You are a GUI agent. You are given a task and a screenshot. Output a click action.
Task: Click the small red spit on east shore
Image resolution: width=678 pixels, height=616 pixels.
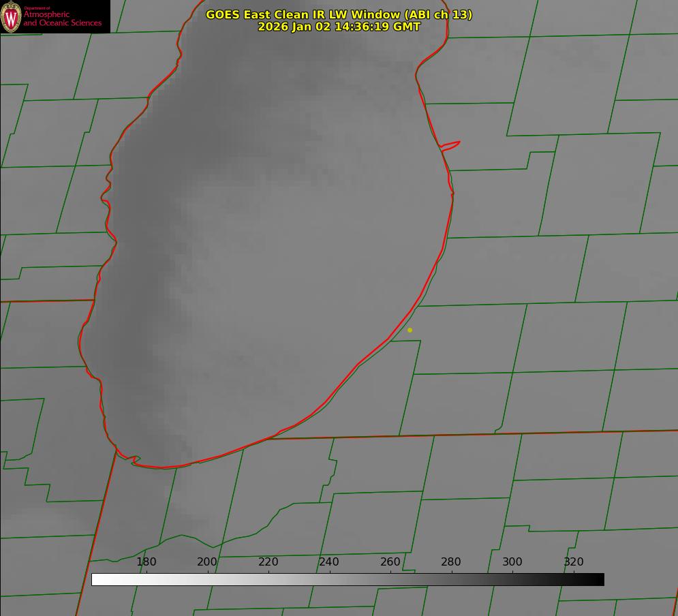coord(451,144)
